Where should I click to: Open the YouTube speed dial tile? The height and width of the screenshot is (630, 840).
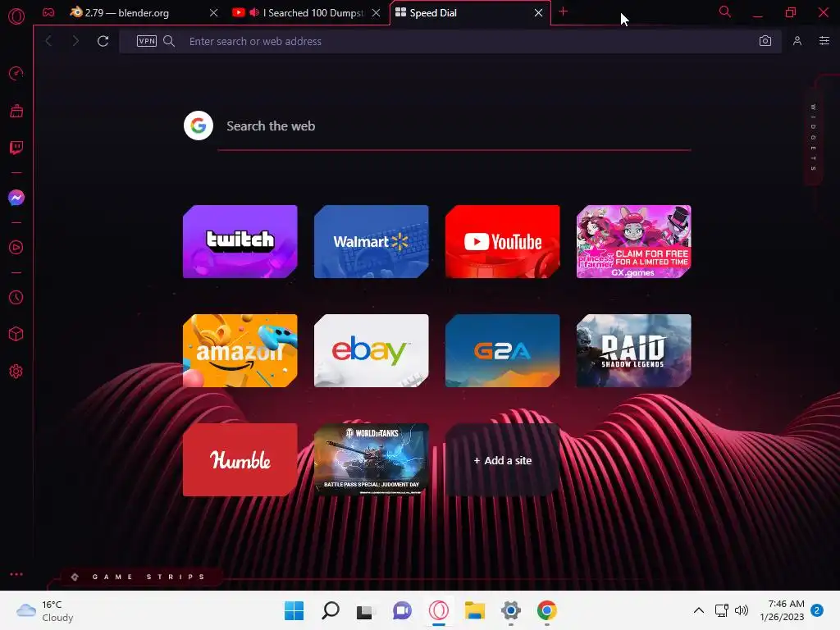[503, 242]
